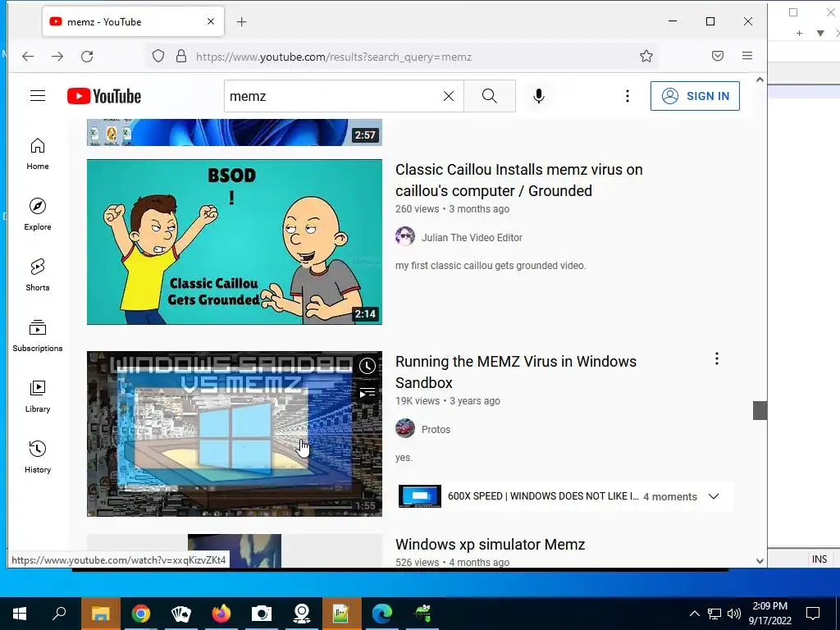Open the YouTube guide hamburger menu
Image resolution: width=840 pixels, height=630 pixels.
[x=38, y=96]
